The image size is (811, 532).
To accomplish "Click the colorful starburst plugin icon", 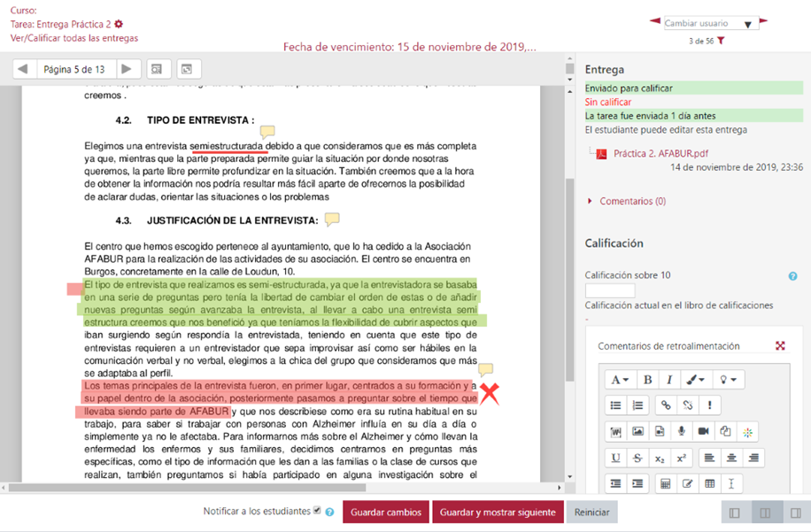I will coord(747,432).
